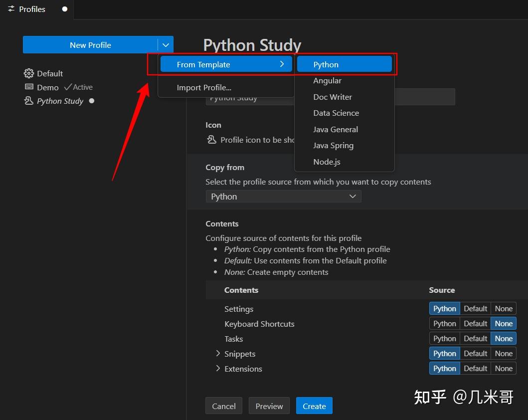Select the Node.js template option

tap(327, 162)
